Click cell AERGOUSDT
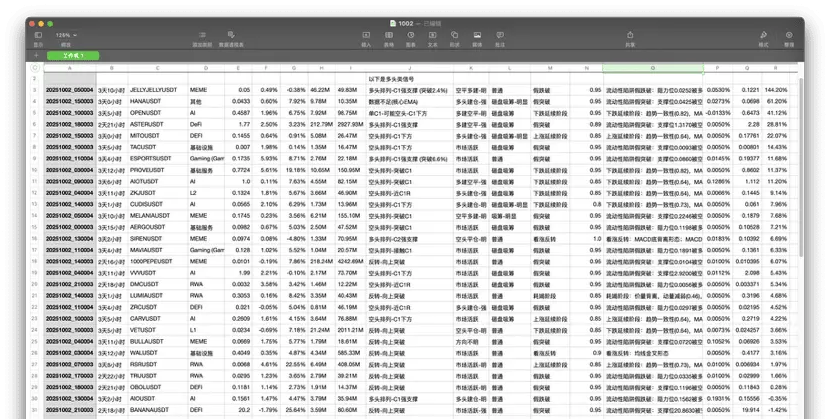Image resolution: width=830 pixels, height=419 pixels. [x=158, y=227]
